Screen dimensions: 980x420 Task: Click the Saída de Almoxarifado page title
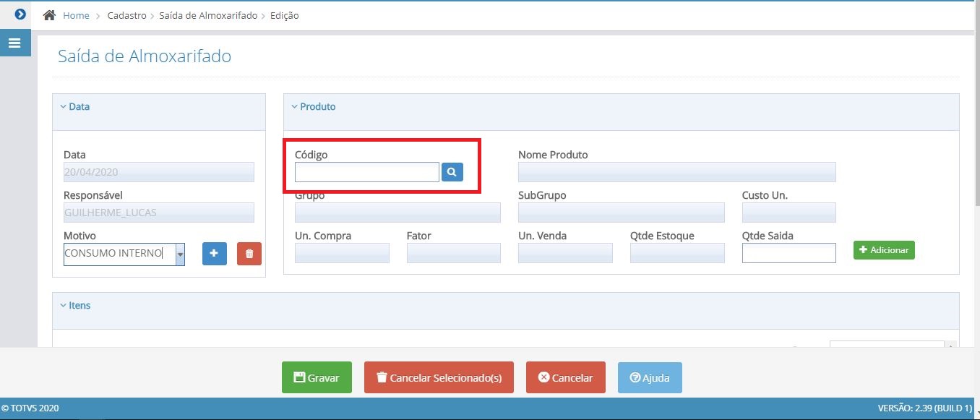point(145,56)
